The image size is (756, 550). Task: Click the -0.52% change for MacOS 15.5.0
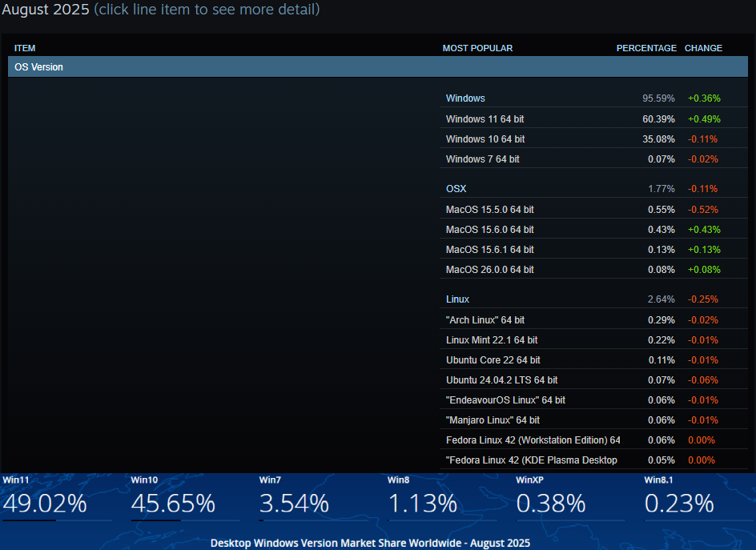(703, 210)
